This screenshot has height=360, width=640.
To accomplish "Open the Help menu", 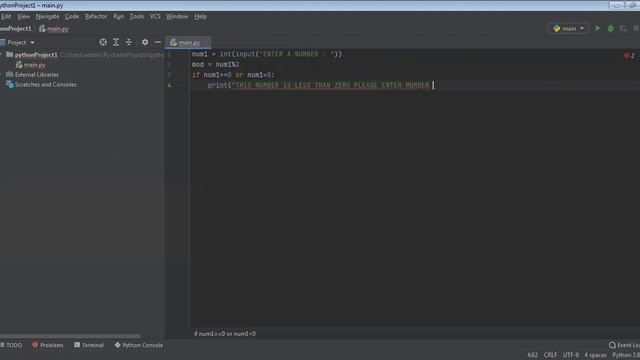I will point(200,16).
